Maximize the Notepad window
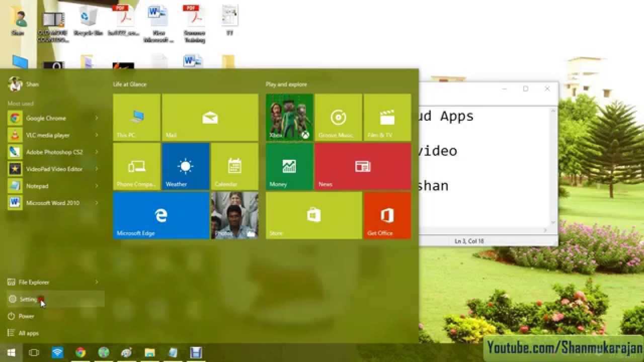Image resolution: width=644 pixels, height=362 pixels. [525, 89]
